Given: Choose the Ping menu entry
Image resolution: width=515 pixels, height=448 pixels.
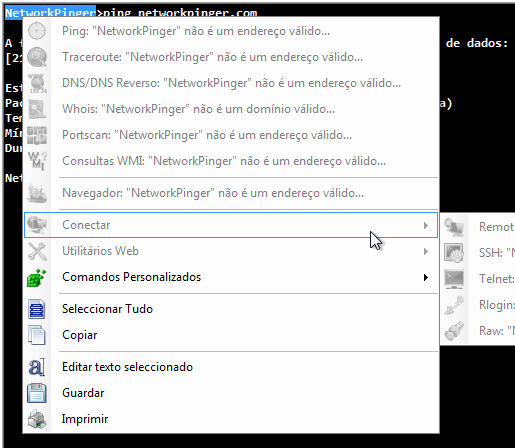Looking at the screenshot, I should (x=231, y=31).
